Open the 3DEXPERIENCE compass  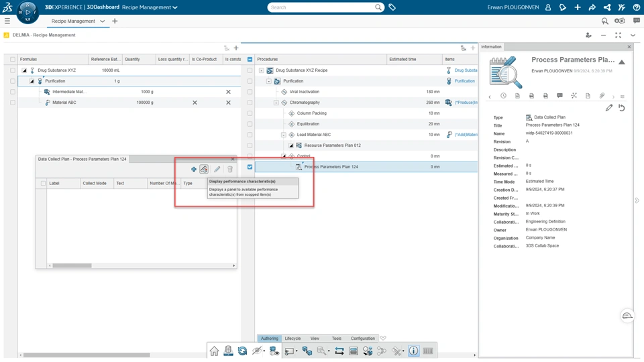coord(28,12)
